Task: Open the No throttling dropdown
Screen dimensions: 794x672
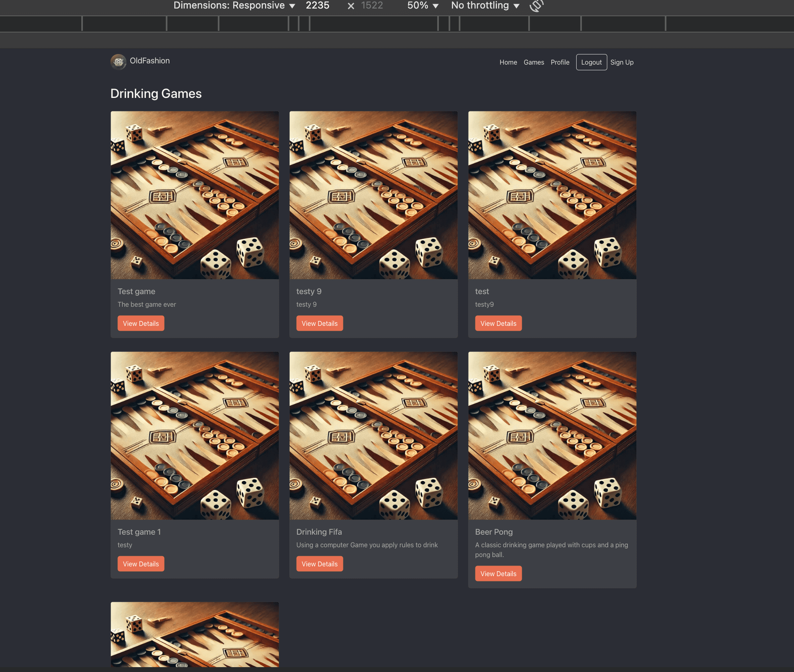Action: (x=485, y=5)
